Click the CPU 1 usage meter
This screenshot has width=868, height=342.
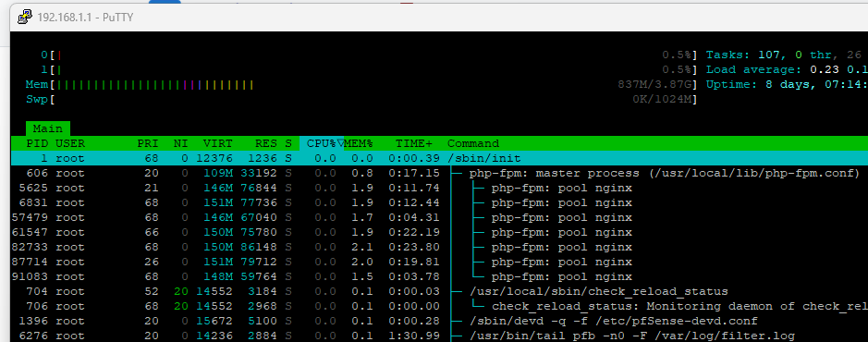pos(368,69)
